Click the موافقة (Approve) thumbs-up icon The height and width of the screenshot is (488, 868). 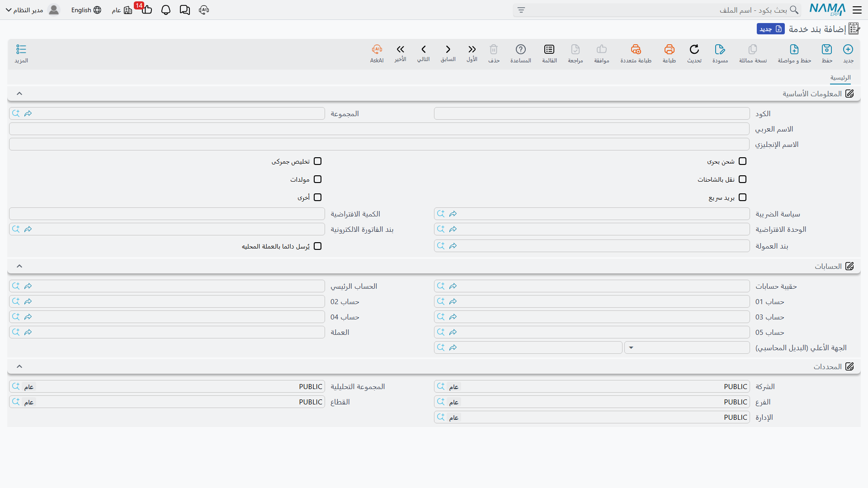[x=602, y=49]
